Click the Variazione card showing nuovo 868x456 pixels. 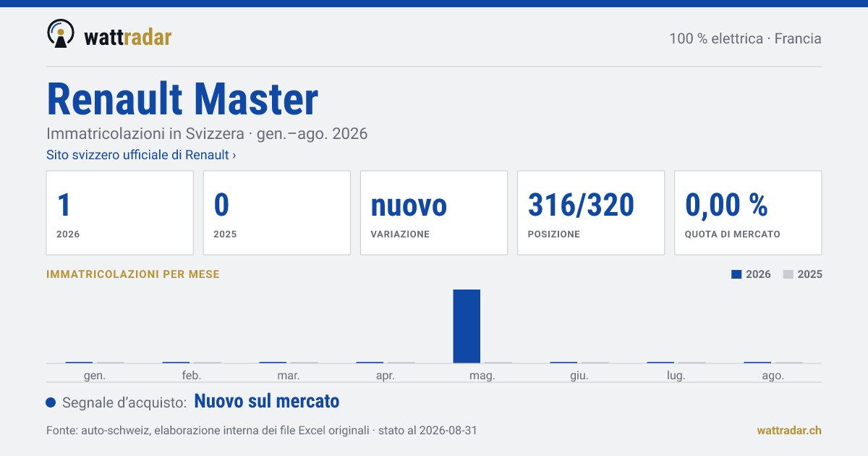(434, 213)
